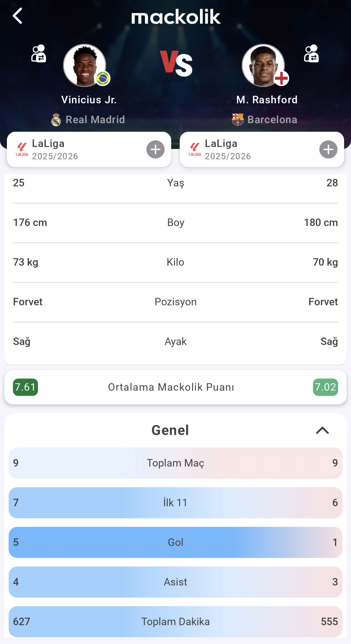The height and width of the screenshot is (644, 351).
Task: Tap the Gol comparison bar
Action: (175, 542)
